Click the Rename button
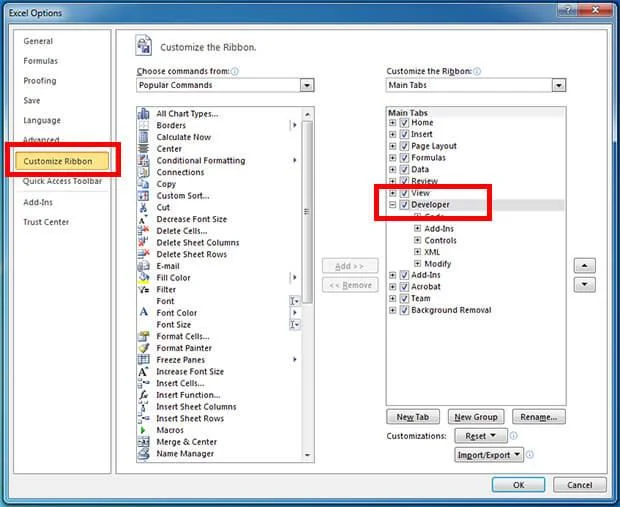Image resolution: width=620 pixels, height=507 pixels. pos(539,417)
